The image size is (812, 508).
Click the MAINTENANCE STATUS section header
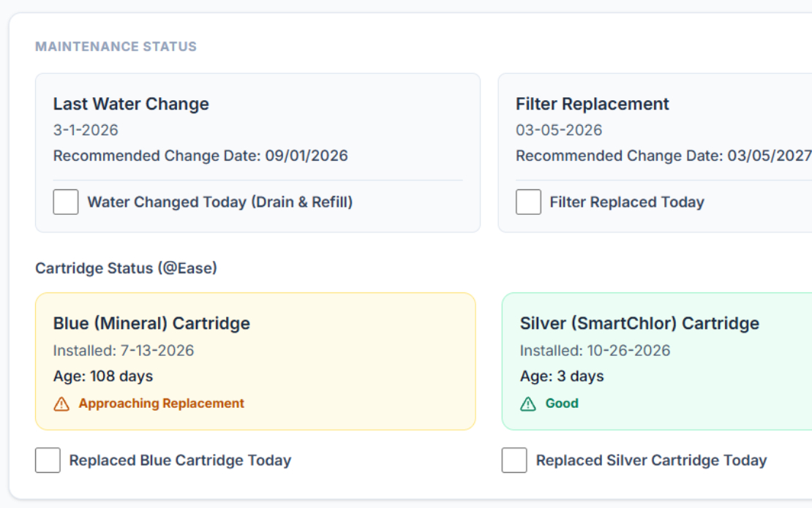116,47
